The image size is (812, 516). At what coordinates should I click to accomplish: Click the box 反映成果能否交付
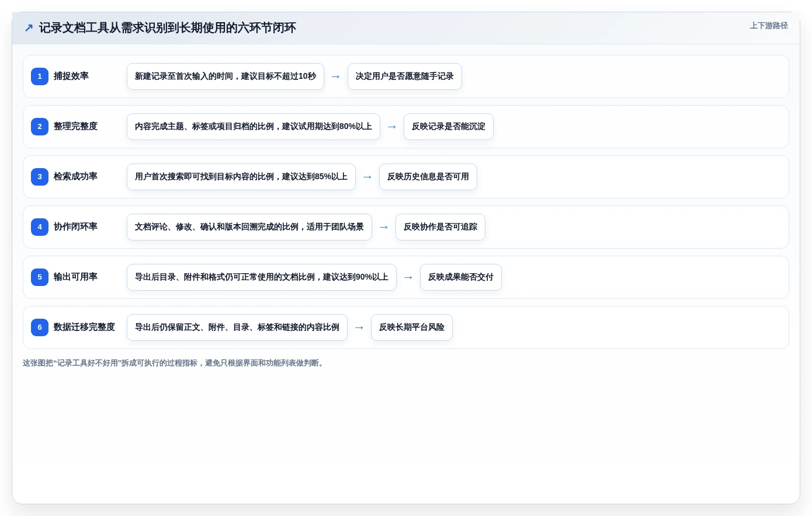click(461, 277)
